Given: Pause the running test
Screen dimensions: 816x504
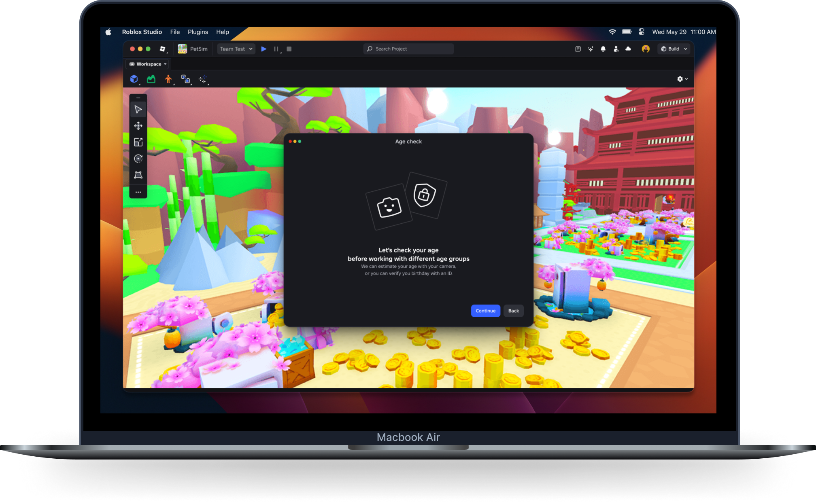Looking at the screenshot, I should [276, 49].
